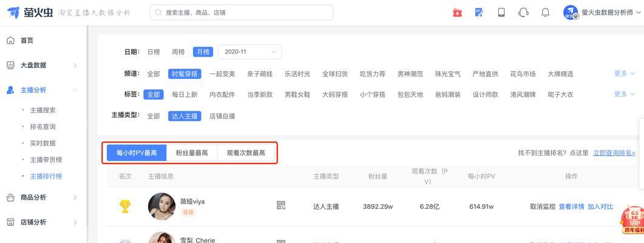Open 排名查询 submenu item

42,126
